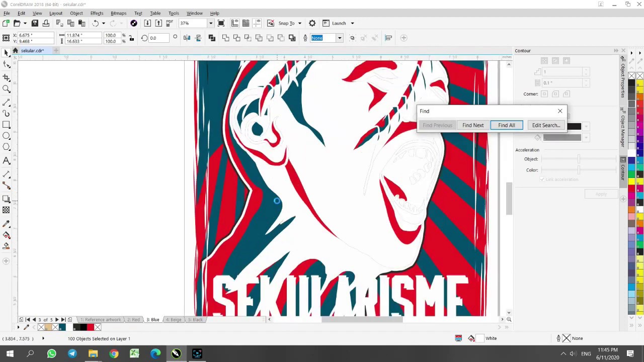The image size is (644, 362).
Task: Toggle the Lock ratio padlock
Action: tap(131, 38)
